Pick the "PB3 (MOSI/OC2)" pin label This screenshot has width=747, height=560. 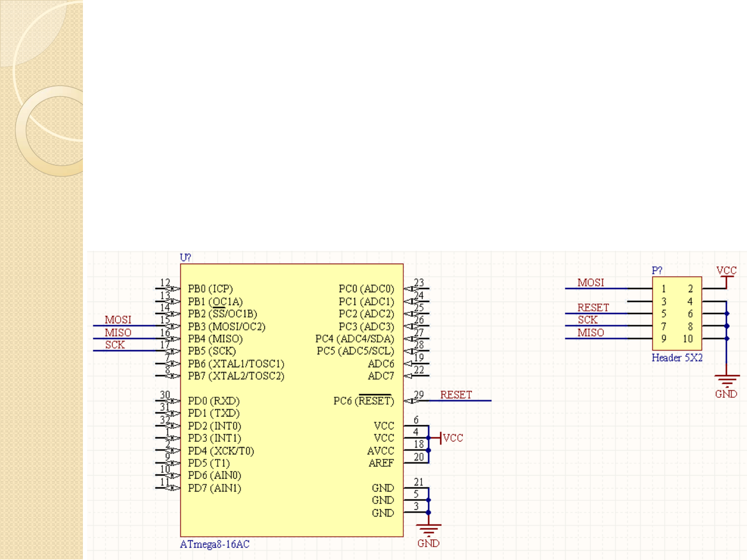click(x=227, y=327)
